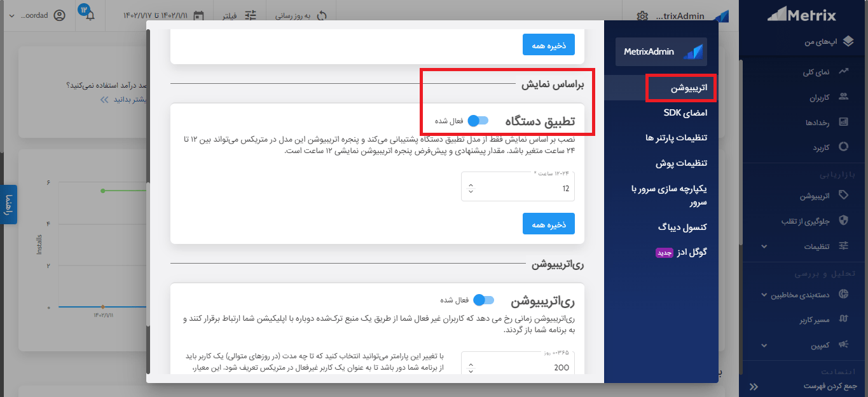
Task: Click the ذخیره همه save button
Action: [548, 224]
